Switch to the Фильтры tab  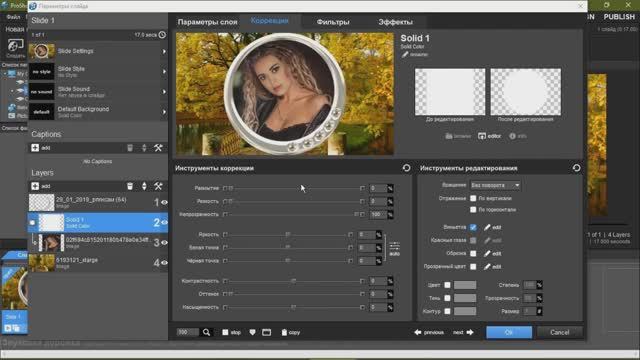tap(333, 22)
